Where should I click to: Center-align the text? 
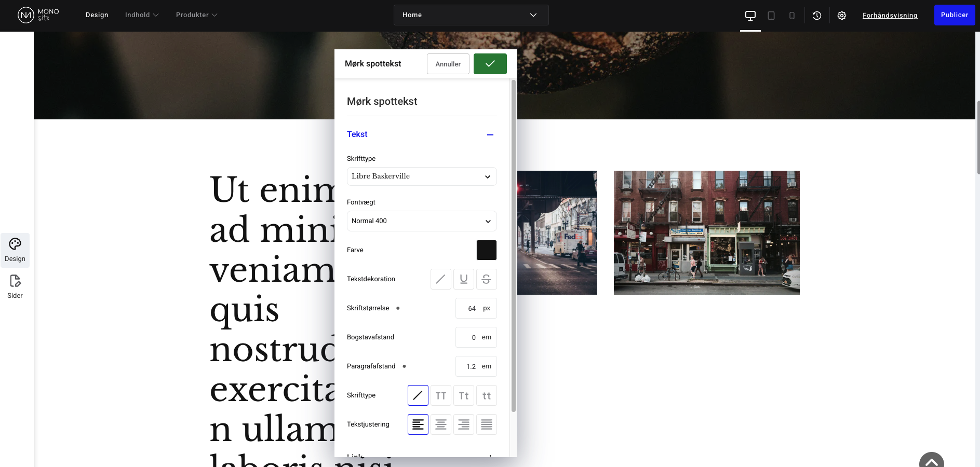(440, 424)
